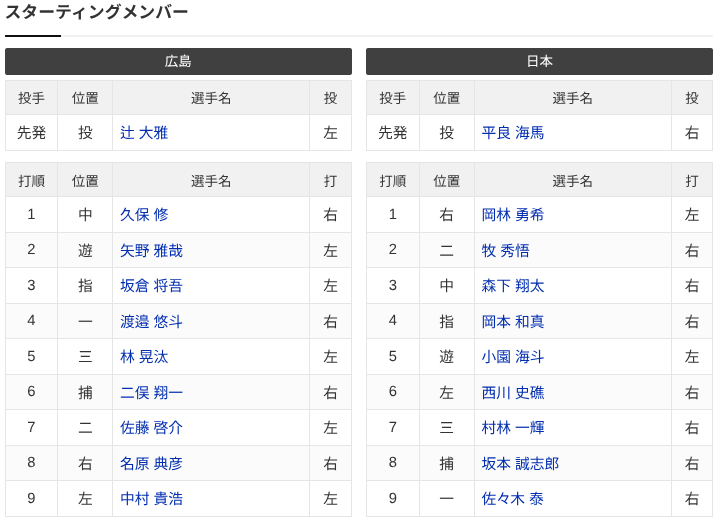This screenshot has height=523, width=717.
Task: Open pitcher 辻 大雅 player link
Action: [144, 133]
